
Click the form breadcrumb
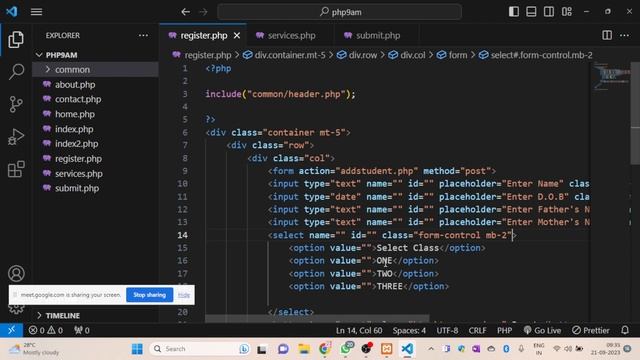tap(452, 55)
